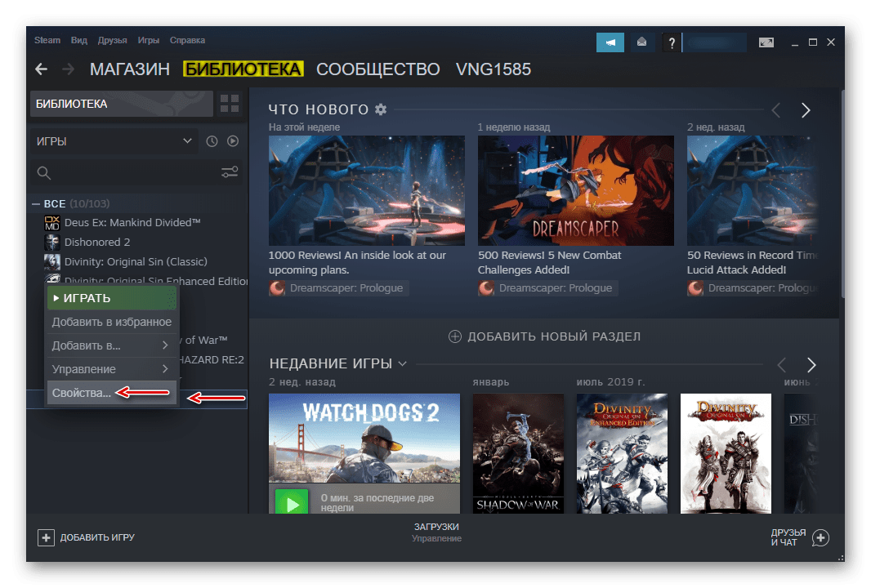Image resolution: width=871 pixels, height=588 pixels.
Task: Open the Загрузки downloads manager
Action: tap(436, 532)
